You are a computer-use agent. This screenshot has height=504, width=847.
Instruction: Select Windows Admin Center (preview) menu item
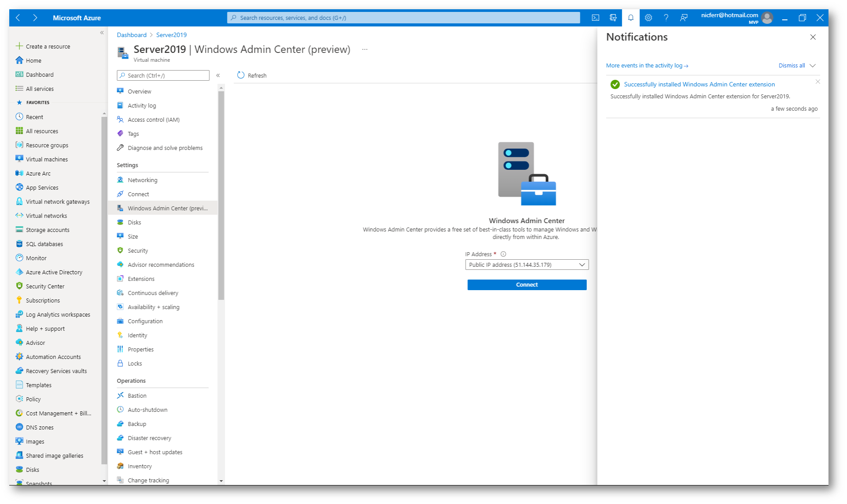pyautogui.click(x=163, y=208)
